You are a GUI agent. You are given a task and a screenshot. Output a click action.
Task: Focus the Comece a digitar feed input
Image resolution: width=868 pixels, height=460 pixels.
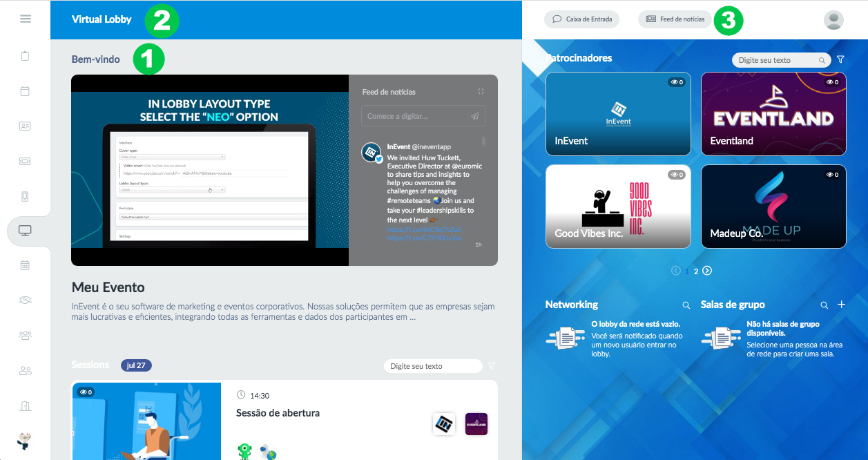tap(423, 116)
